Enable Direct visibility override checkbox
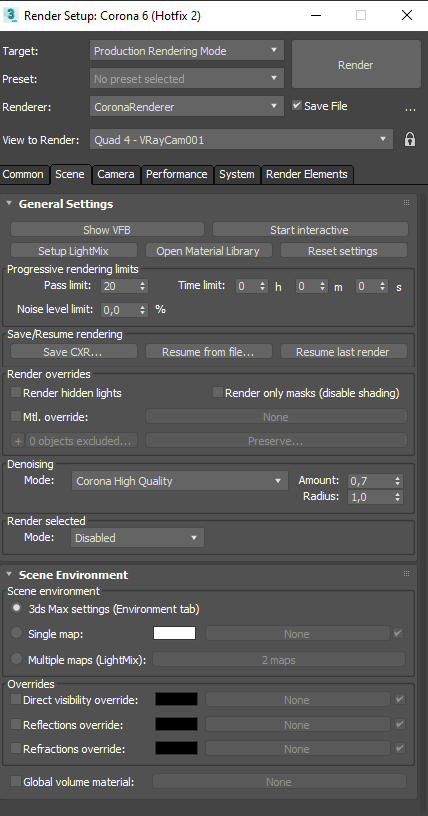Screen dimensions: 428x816 click(16, 699)
